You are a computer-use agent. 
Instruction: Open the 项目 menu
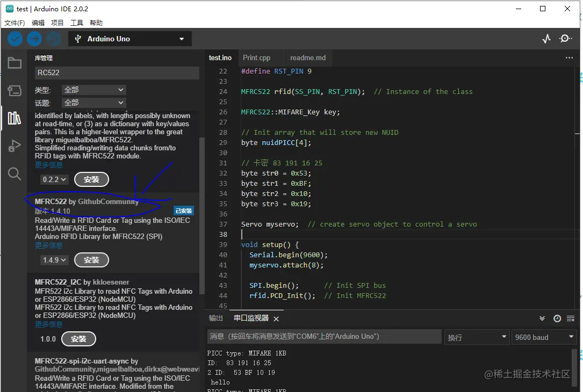(x=57, y=23)
